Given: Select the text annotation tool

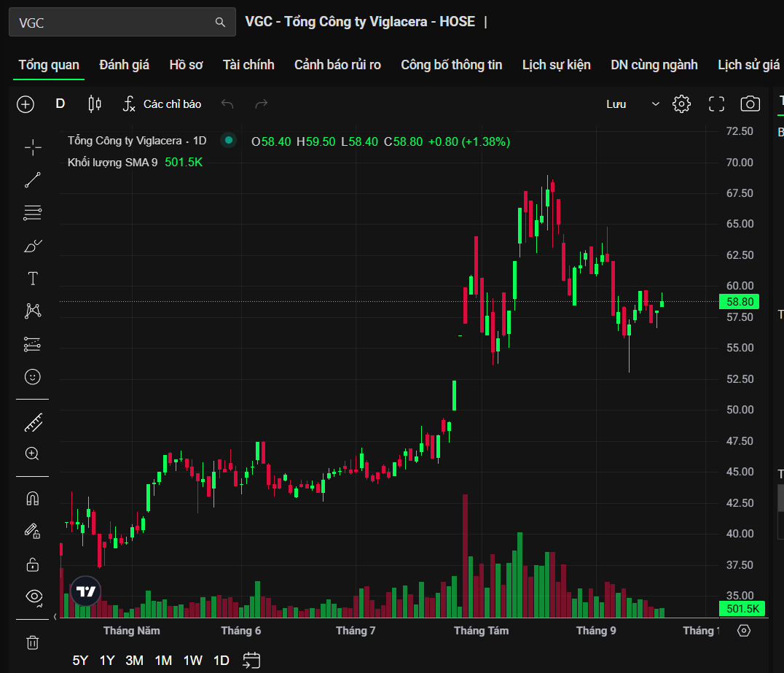Looking at the screenshot, I should [33, 279].
